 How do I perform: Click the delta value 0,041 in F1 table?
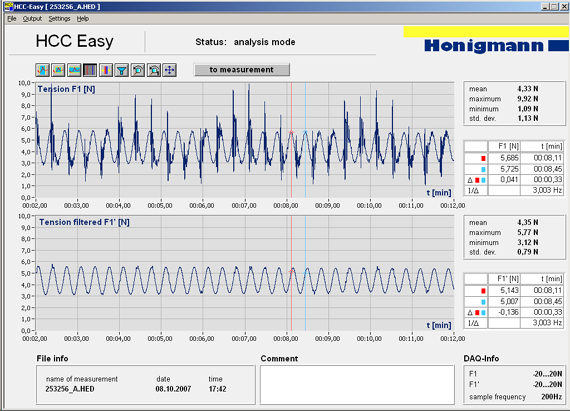click(509, 180)
